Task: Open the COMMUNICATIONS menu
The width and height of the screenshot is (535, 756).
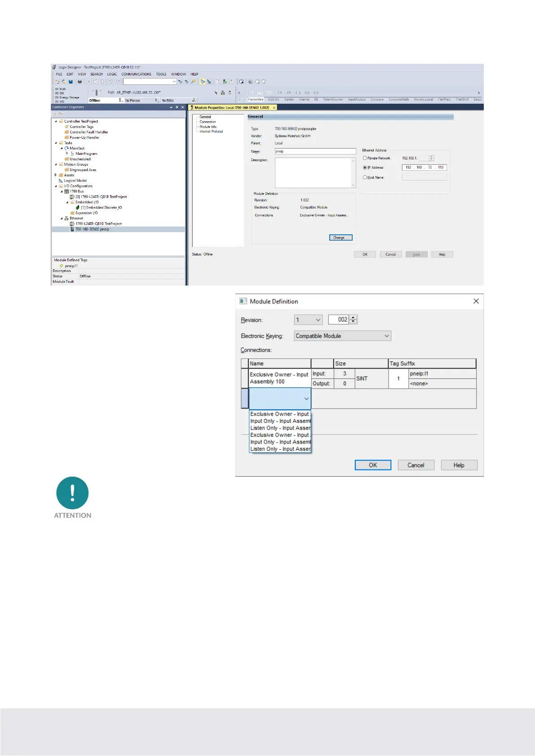Action: tap(136, 74)
